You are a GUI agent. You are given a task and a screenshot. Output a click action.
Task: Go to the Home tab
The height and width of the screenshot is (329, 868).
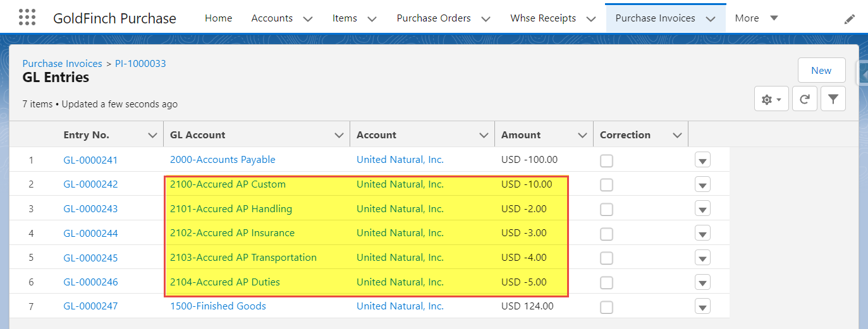pyautogui.click(x=218, y=18)
